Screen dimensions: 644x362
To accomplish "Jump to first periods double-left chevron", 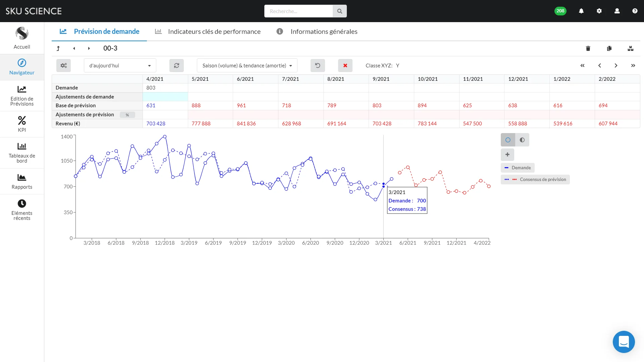I will pyautogui.click(x=583, y=66).
